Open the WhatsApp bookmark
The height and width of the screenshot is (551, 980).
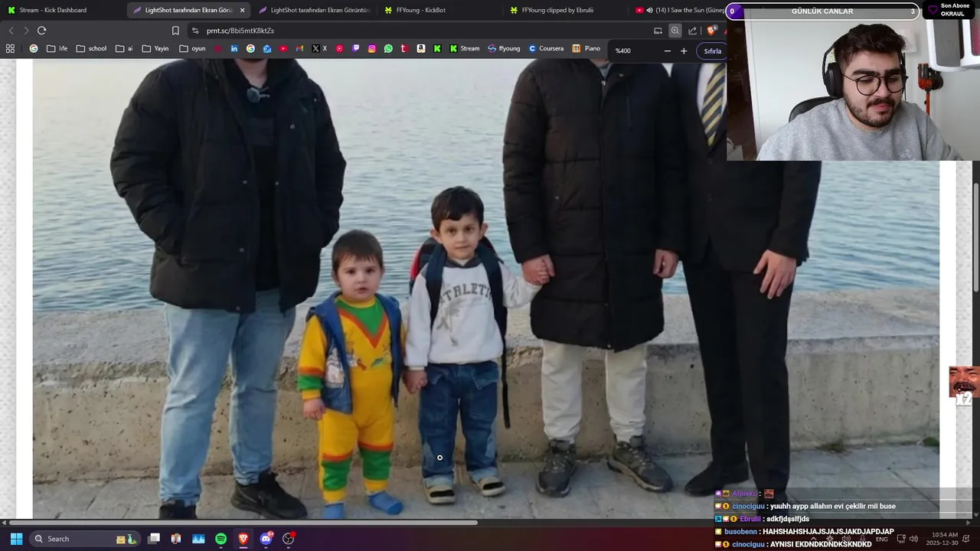(388, 48)
